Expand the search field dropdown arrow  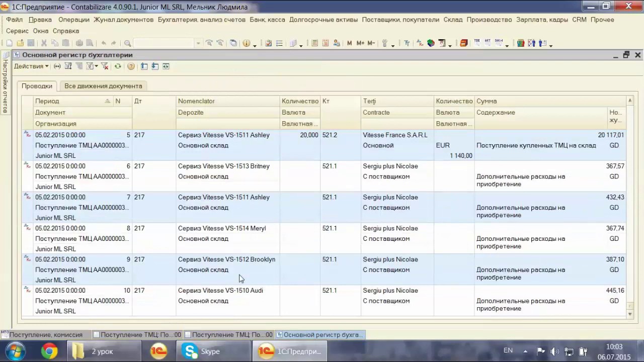pyautogui.click(x=198, y=43)
